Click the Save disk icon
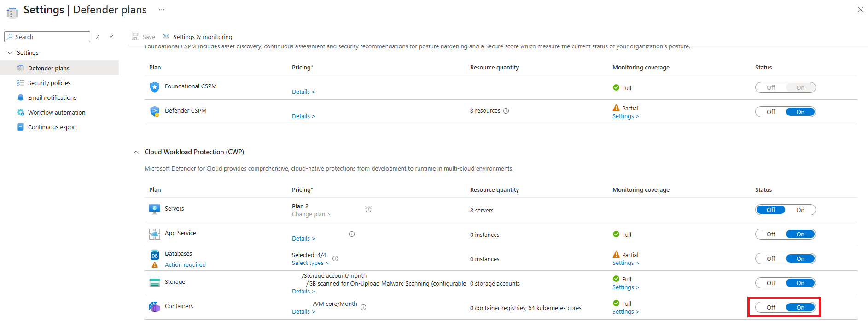Screen dimensions: 868x321 coord(135,36)
